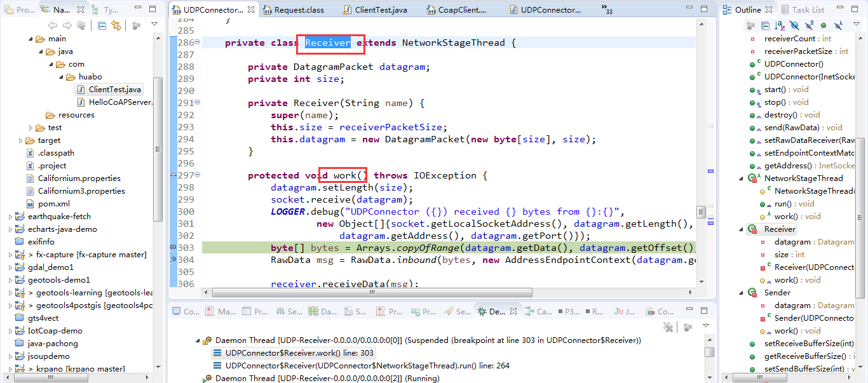Toggle Hide Local Types in Outline
This screenshot has width=868, height=383.
tap(838, 25)
